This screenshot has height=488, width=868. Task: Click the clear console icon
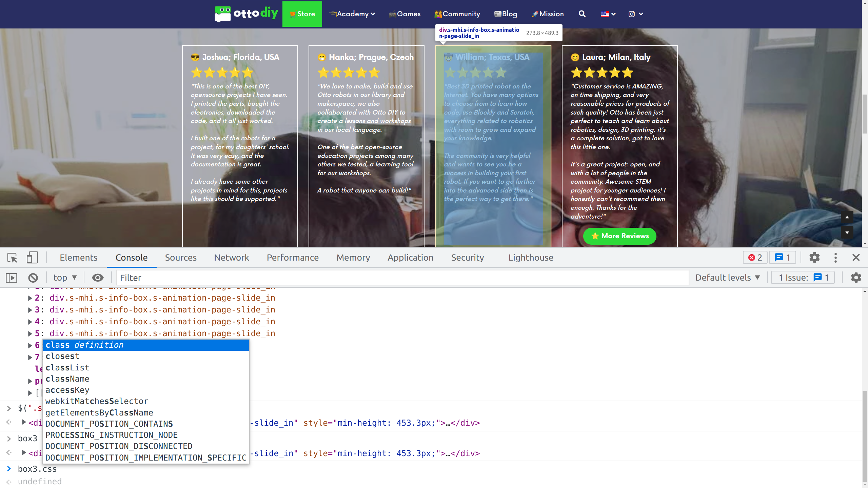pos(33,278)
